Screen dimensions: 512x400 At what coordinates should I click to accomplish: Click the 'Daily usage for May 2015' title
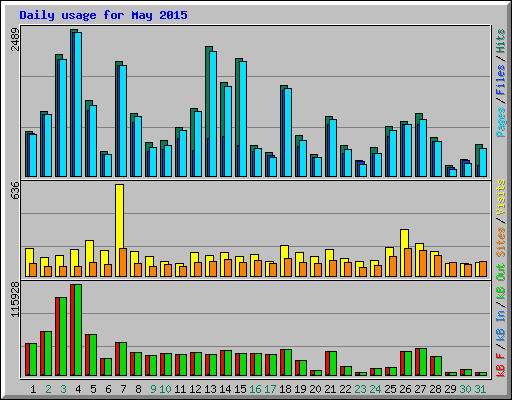[x=103, y=15]
